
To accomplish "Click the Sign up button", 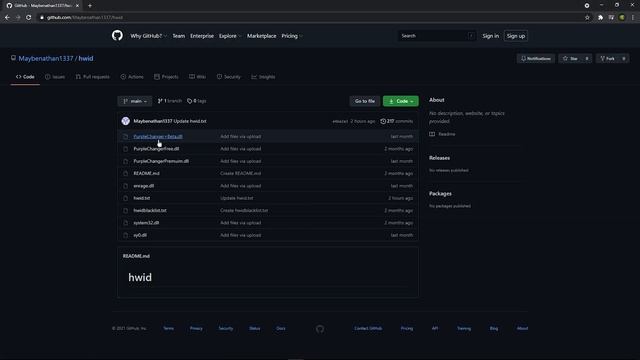I will click(516, 36).
